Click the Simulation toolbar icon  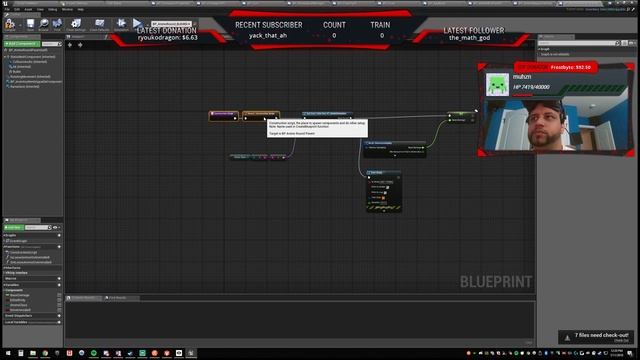point(121,24)
